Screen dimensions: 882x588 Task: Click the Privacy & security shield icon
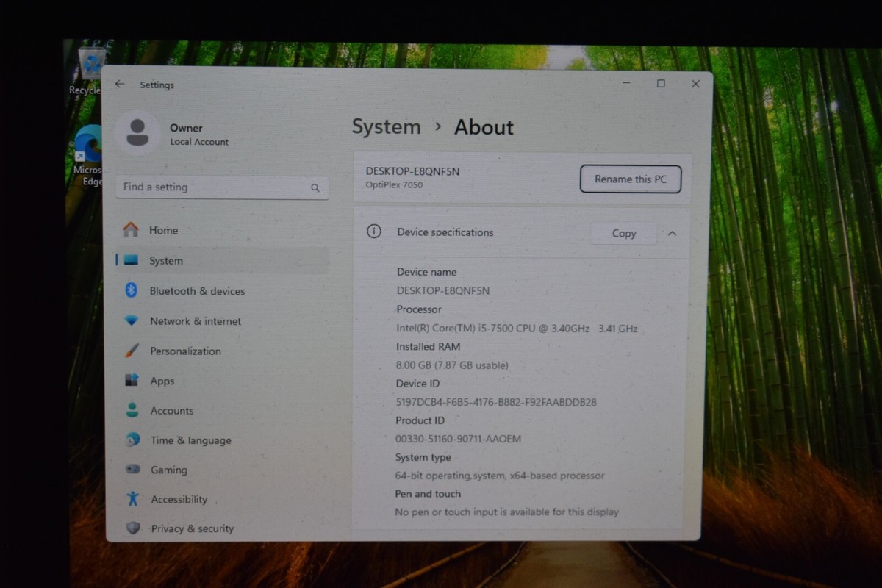click(x=133, y=528)
